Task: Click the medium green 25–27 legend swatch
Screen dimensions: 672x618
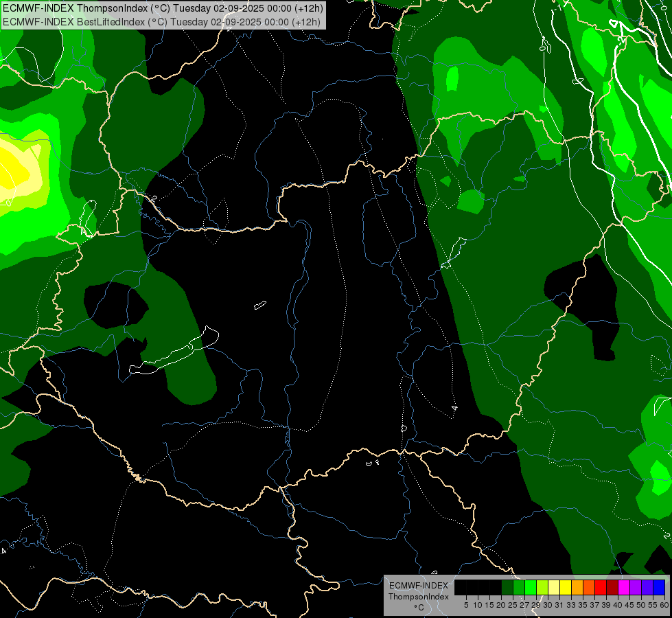Action: click(519, 587)
